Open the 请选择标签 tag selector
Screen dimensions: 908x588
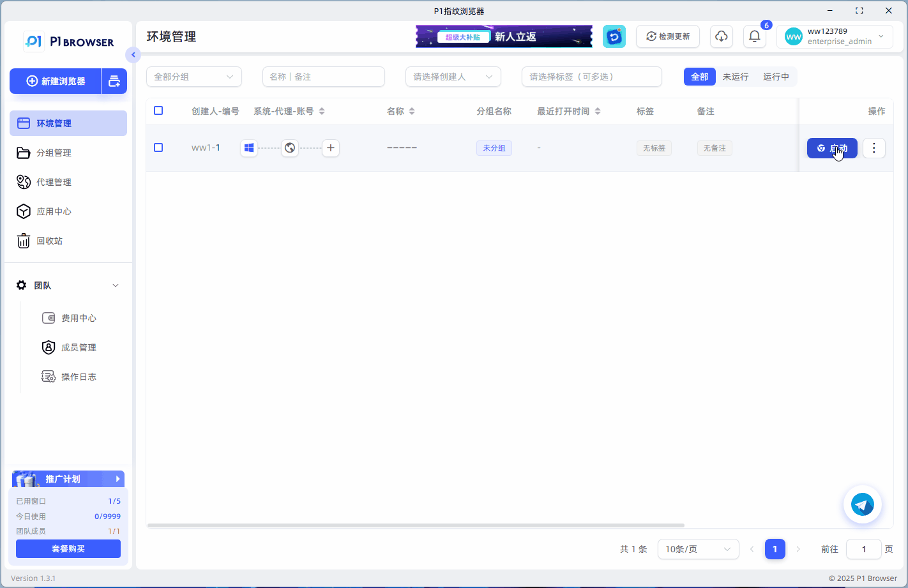coord(591,77)
